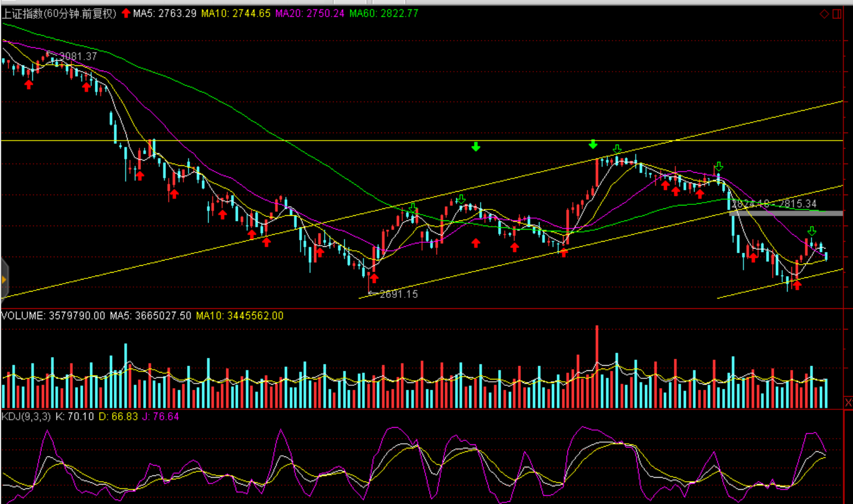Image resolution: width=853 pixels, height=504 pixels.
Task: Click the 上证指数(60分钟.前复权) chart title
Action: click(x=59, y=13)
